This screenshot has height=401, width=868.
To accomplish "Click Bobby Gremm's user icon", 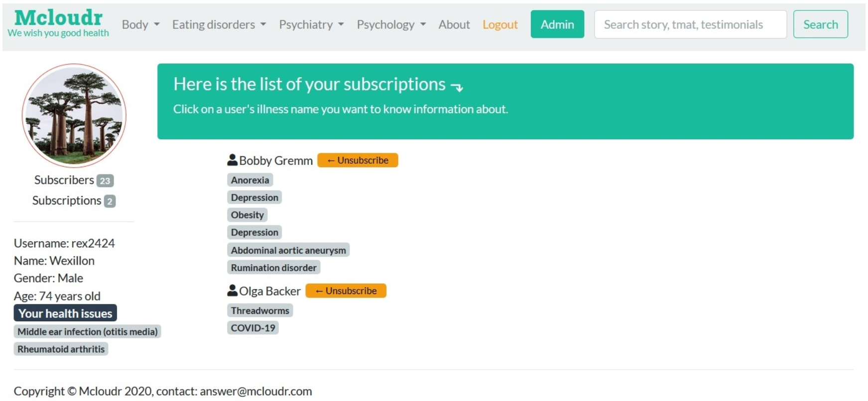I will point(232,160).
